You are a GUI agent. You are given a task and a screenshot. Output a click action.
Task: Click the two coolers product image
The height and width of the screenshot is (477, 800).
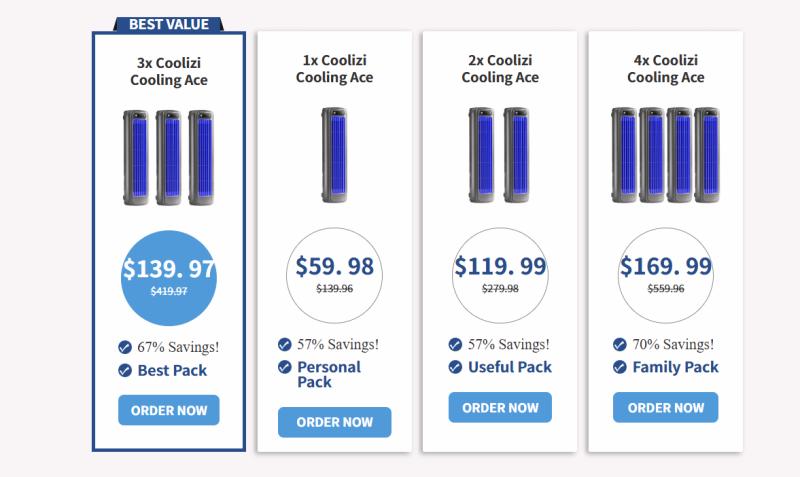[500, 155]
